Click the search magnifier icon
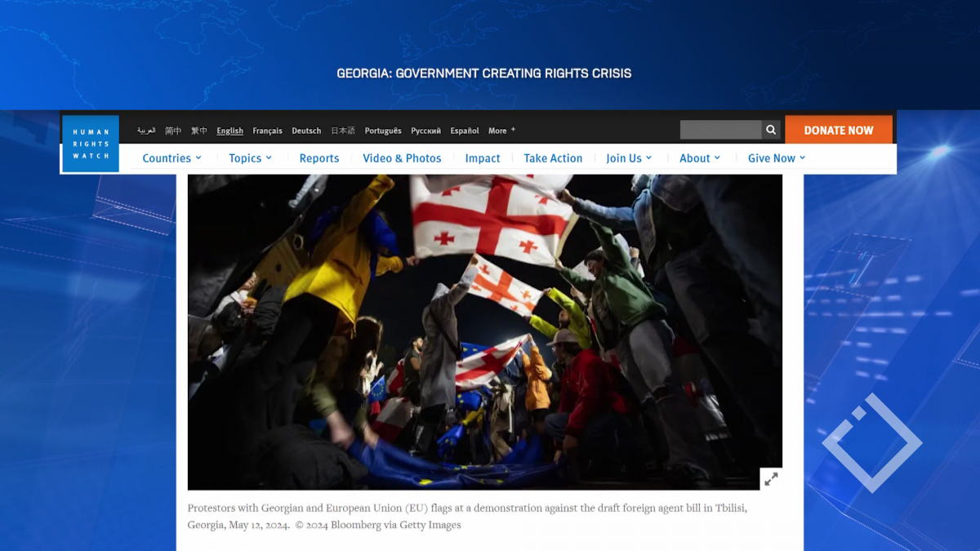This screenshot has width=980, height=551. [771, 130]
